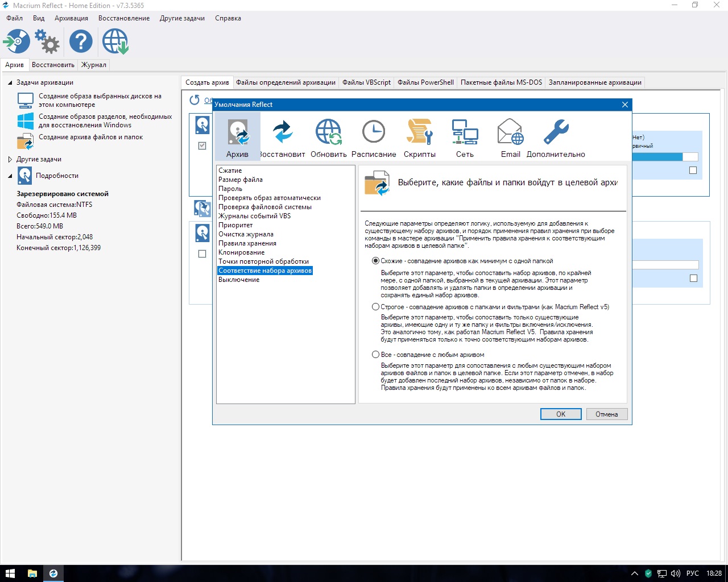The image size is (728, 582).
Task: Collapse the Подробности section
Action: 10,176
